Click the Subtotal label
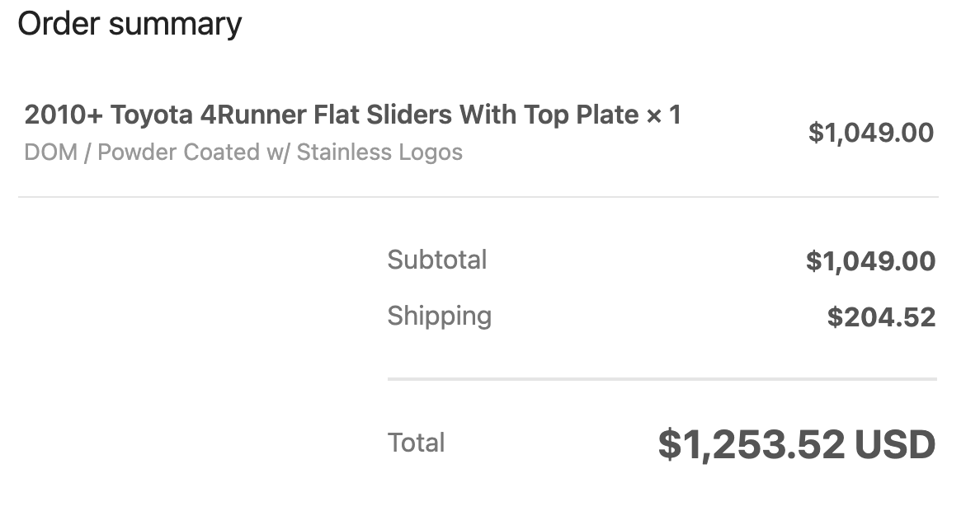The height and width of the screenshot is (511, 980). click(x=437, y=260)
